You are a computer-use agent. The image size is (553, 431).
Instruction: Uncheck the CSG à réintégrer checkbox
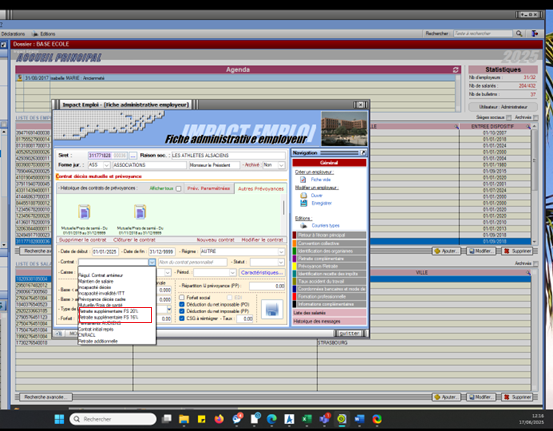pyautogui.click(x=182, y=318)
